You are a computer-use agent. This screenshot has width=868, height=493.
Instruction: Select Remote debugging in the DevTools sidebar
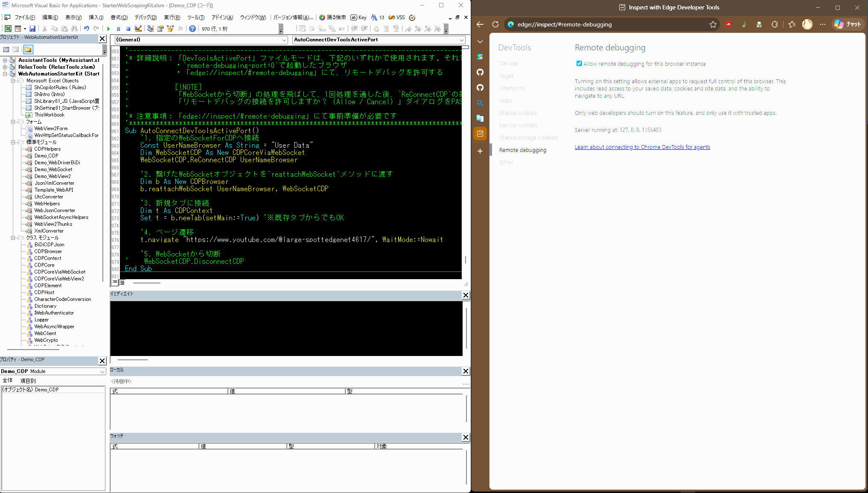(x=523, y=150)
